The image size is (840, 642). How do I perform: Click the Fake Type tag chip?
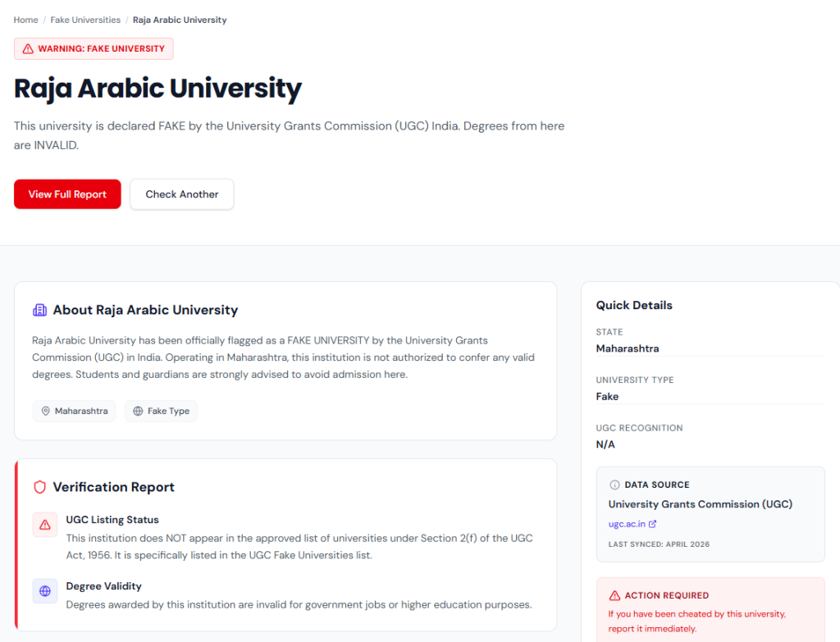coord(162,411)
